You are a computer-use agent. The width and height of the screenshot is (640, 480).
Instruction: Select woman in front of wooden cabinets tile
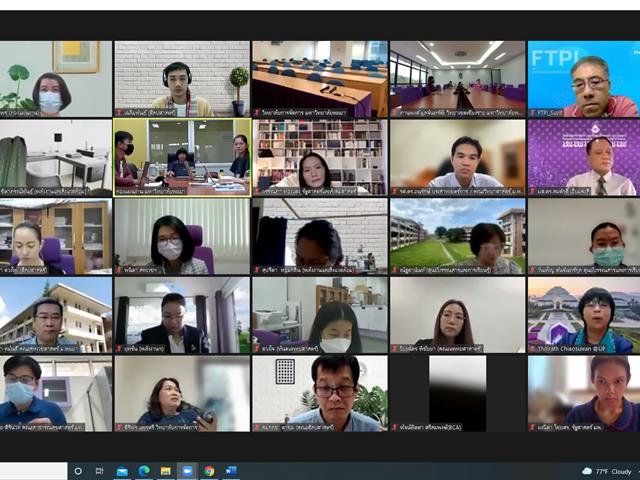[x=56, y=236]
